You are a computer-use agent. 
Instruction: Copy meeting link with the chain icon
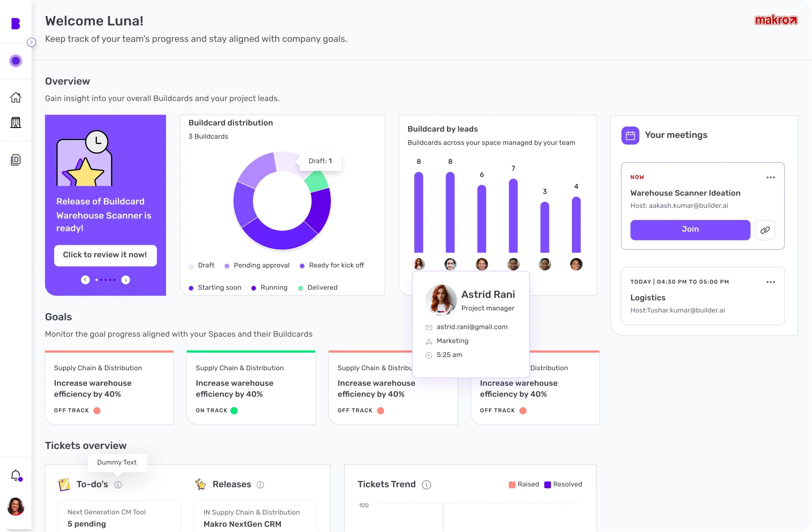(765, 230)
